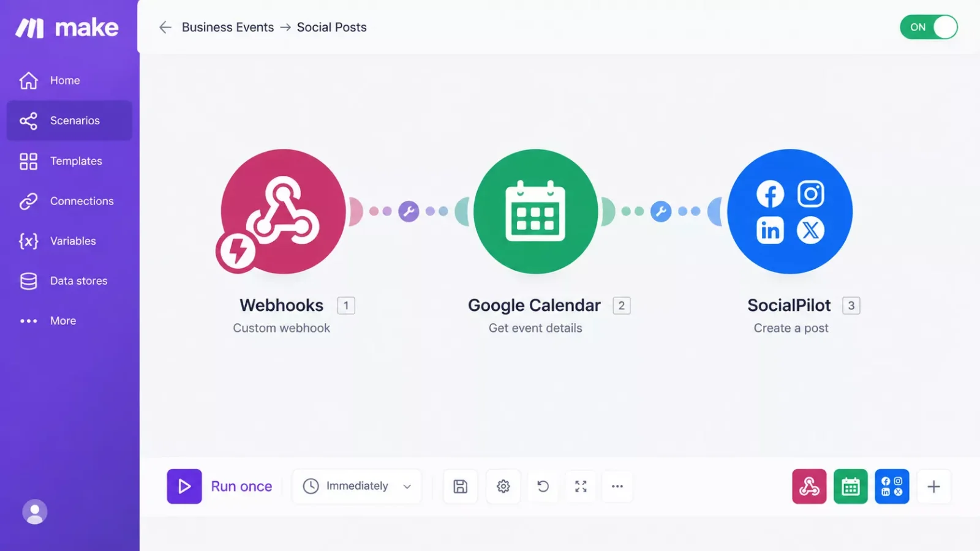Open Home in the sidebar
The height and width of the screenshot is (551, 980).
69,80
